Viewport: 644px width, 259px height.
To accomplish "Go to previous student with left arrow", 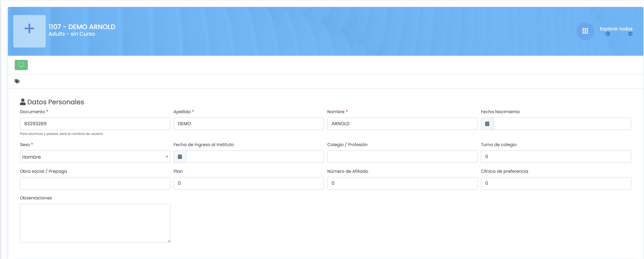I will point(608,34).
